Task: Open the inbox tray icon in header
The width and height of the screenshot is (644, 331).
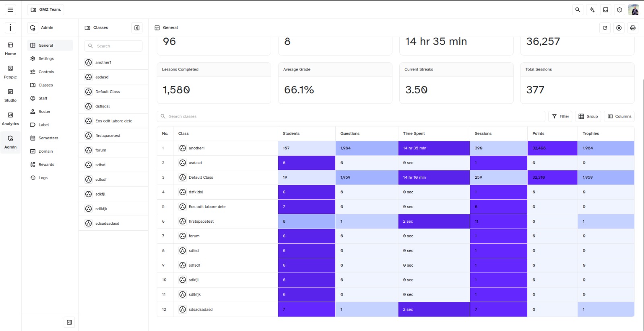Action: [605, 10]
